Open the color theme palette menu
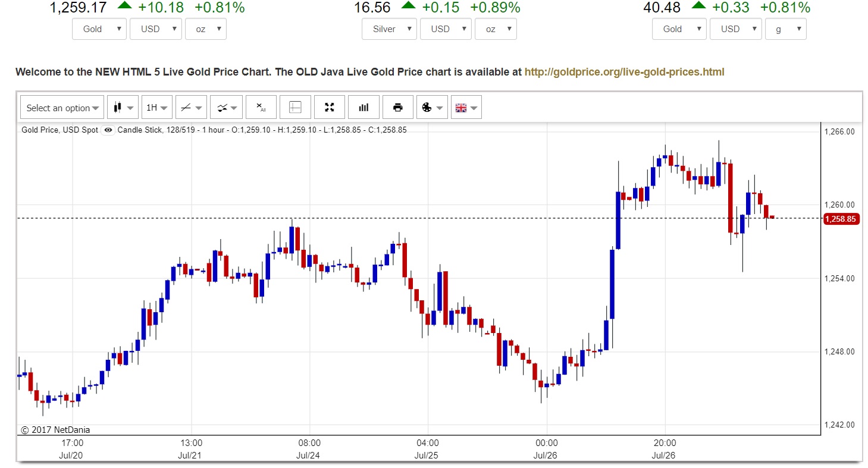Viewport: 868px width, 468px height. [432, 108]
